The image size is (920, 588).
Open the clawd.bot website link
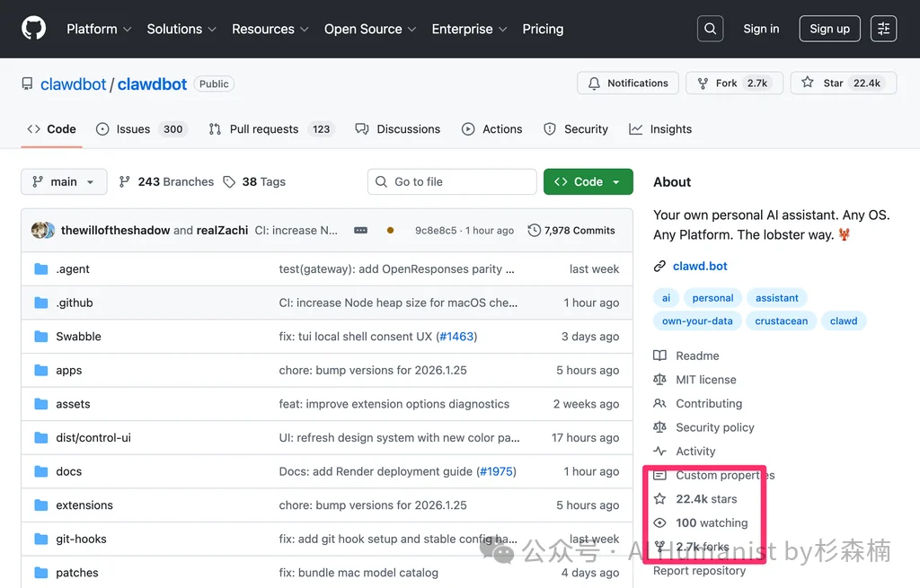[x=700, y=267]
